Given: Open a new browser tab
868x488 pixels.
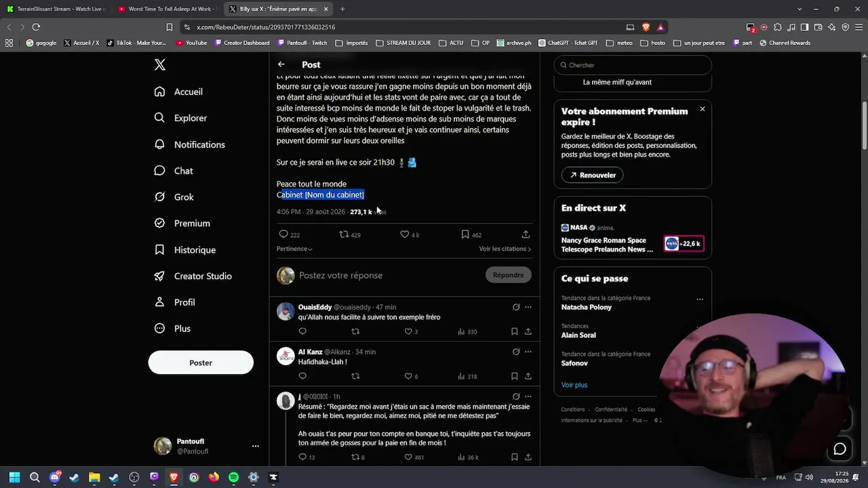Looking at the screenshot, I should 342,9.
